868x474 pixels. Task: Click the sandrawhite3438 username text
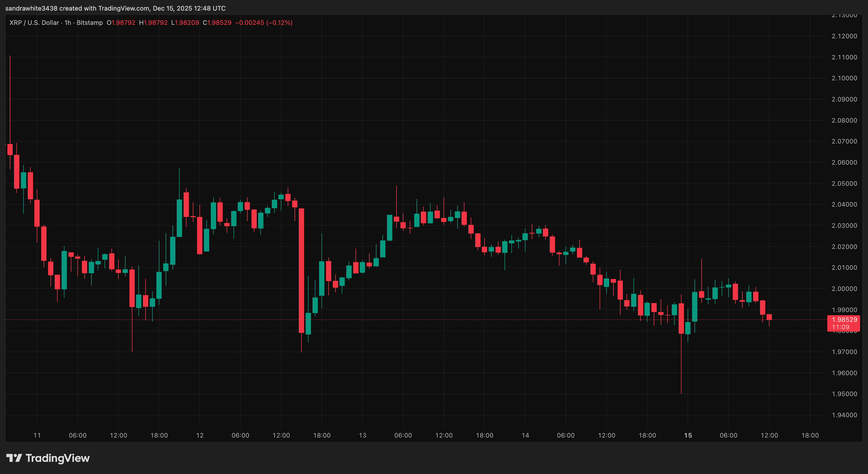[32, 8]
